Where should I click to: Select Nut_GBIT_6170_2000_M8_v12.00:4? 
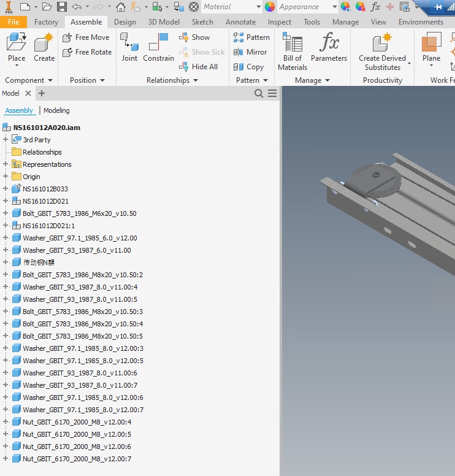click(x=77, y=422)
